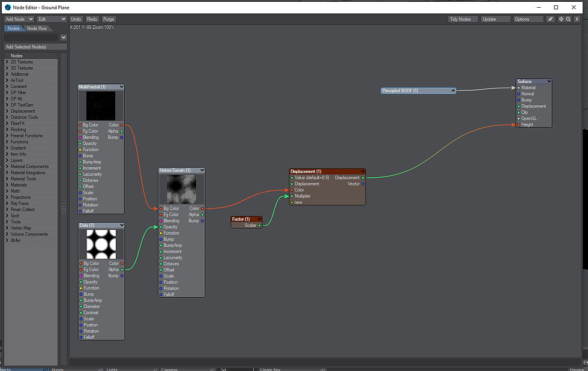Click the Bg Color socket on Dots node
This screenshot has height=371, width=588.
coord(82,263)
